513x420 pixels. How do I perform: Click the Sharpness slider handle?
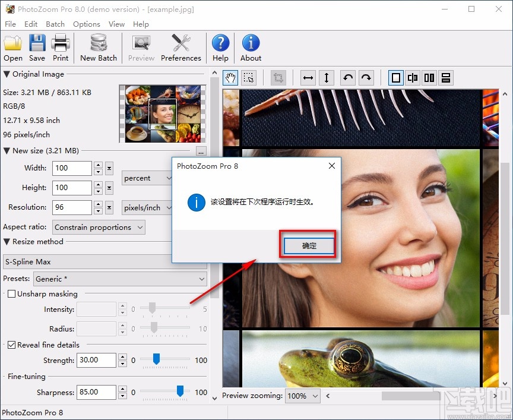tap(180, 391)
